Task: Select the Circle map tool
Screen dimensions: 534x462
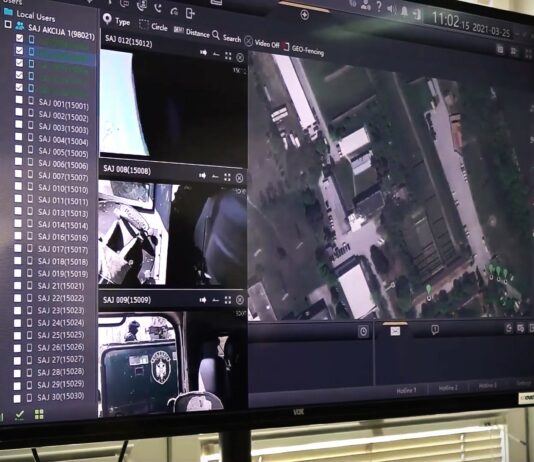Action: click(x=153, y=26)
